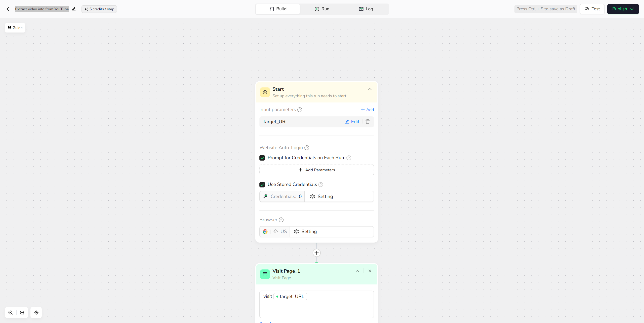This screenshot has width=644, height=323.
Task: Click the Add Parameters button
Action: point(316,170)
